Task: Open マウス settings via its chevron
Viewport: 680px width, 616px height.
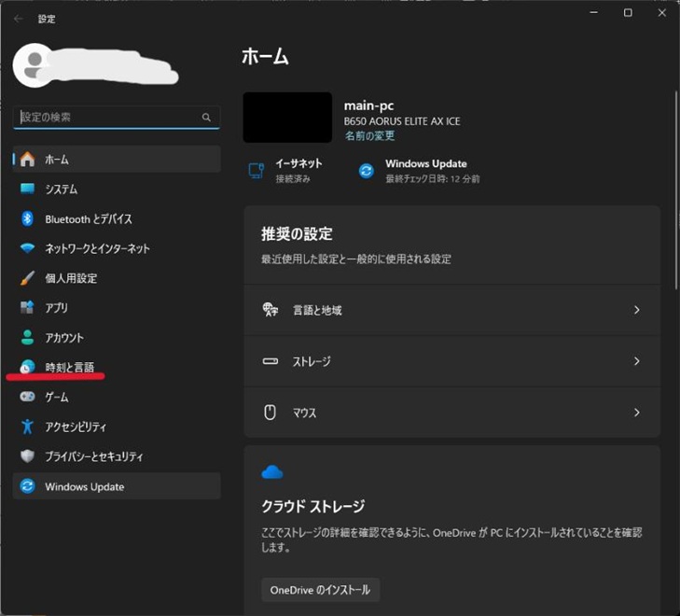Action: 637,413
